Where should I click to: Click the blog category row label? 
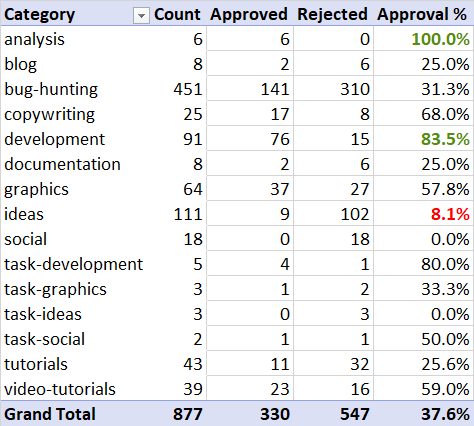coord(20,64)
